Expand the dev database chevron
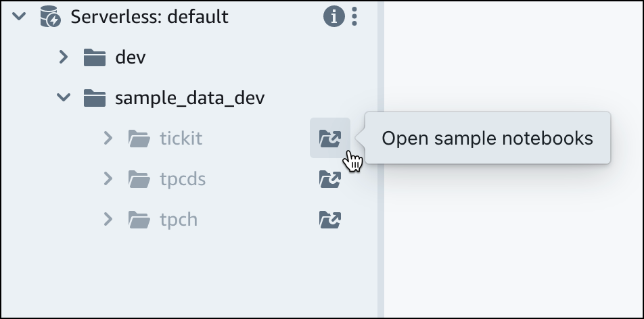This screenshot has width=644, height=319. (x=64, y=57)
